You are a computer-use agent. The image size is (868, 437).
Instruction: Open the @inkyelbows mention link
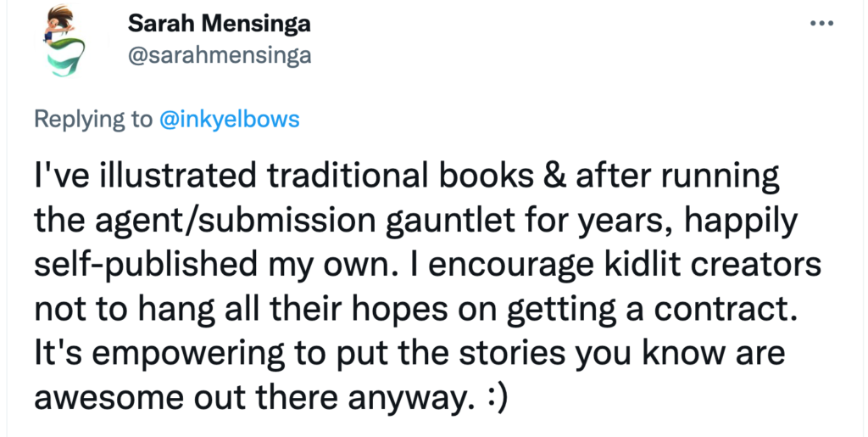coord(230,119)
